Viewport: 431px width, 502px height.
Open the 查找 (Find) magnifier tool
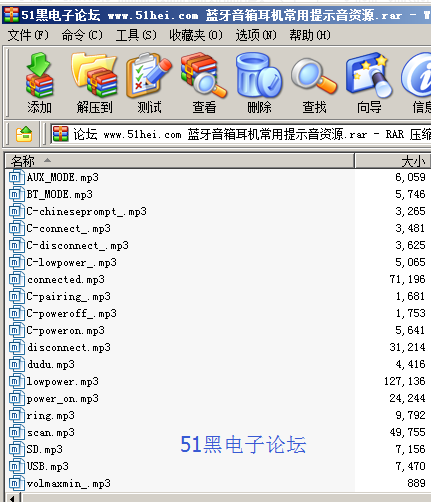[x=314, y=83]
